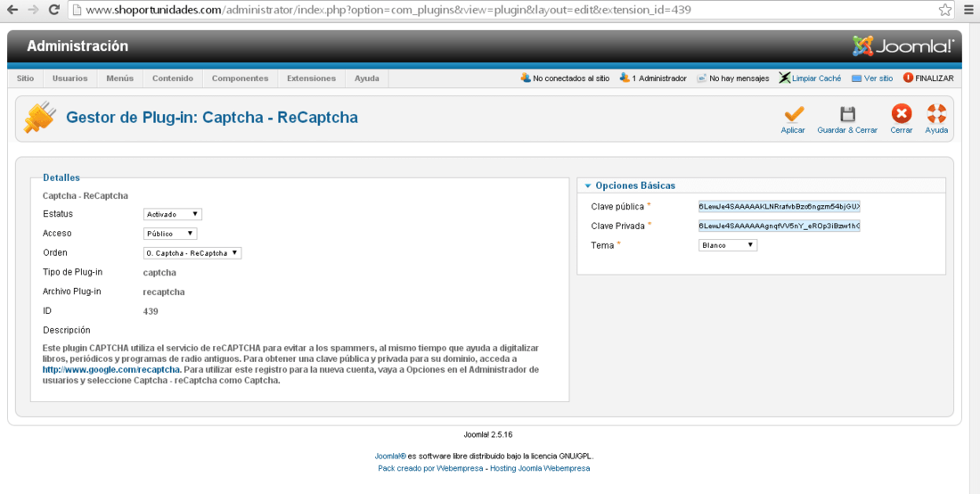Click the 1 Administrador user icon
Image resolution: width=980 pixels, height=494 pixels.
pos(625,78)
